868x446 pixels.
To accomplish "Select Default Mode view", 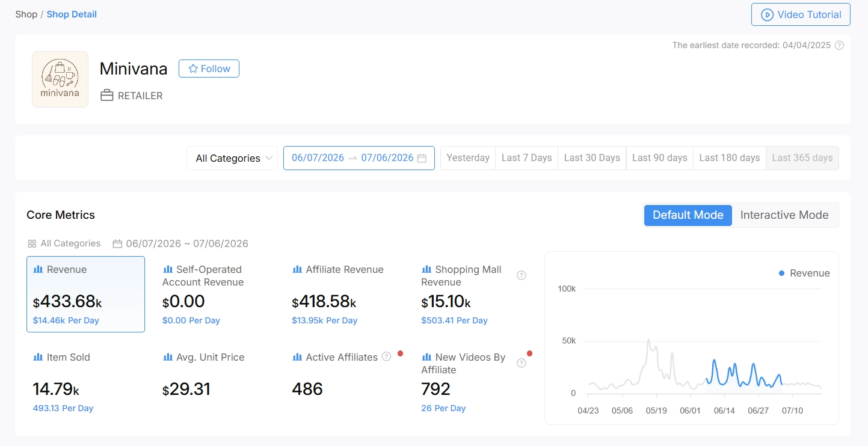I will tap(688, 215).
